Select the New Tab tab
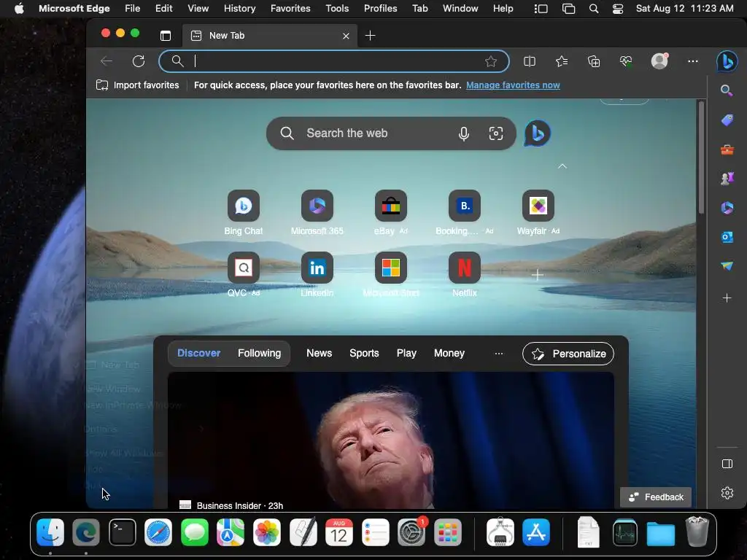747x560 pixels. coord(270,36)
